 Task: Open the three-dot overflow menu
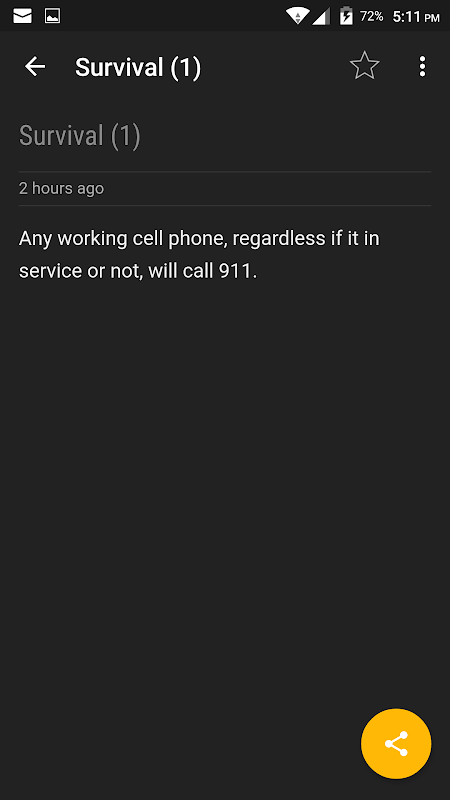click(422, 66)
